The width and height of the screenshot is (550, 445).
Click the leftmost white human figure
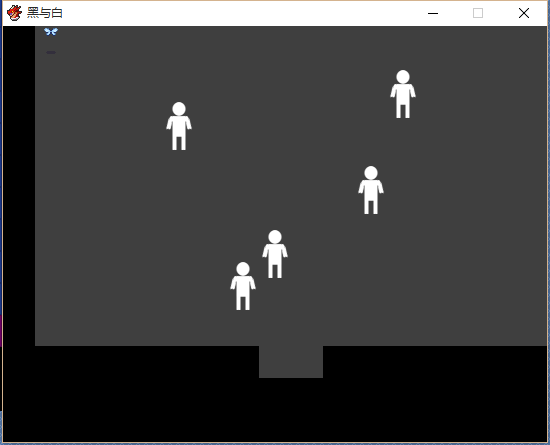[x=179, y=126]
